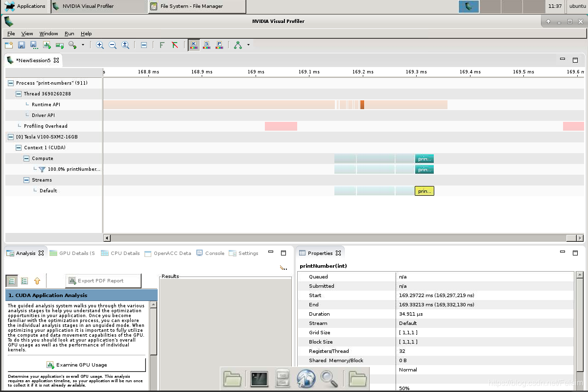The height and width of the screenshot is (392, 588).
Task: Click the Analyze All (chart with play) icon
Action: [47, 45]
